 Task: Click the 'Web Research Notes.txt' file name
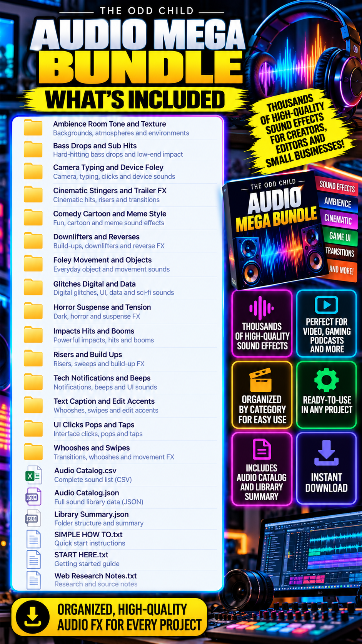pos(95,576)
